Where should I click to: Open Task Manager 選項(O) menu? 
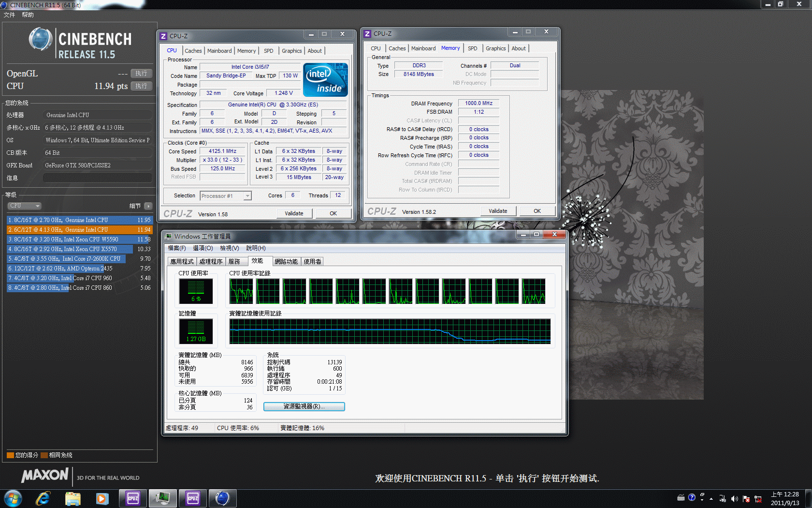(x=203, y=248)
